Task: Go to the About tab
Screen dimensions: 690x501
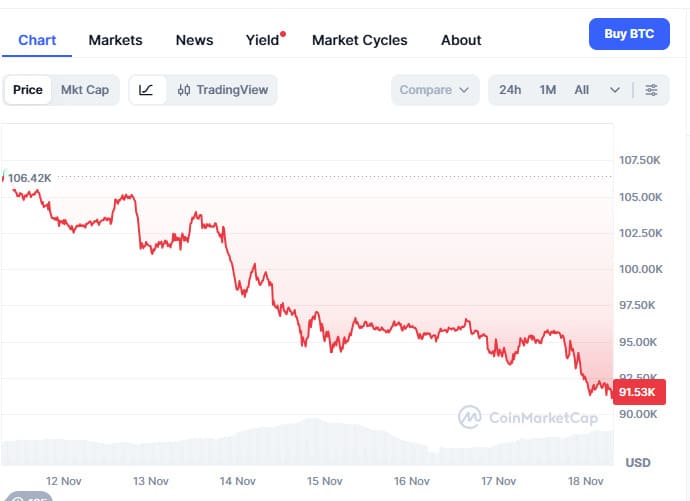Action: tap(461, 40)
